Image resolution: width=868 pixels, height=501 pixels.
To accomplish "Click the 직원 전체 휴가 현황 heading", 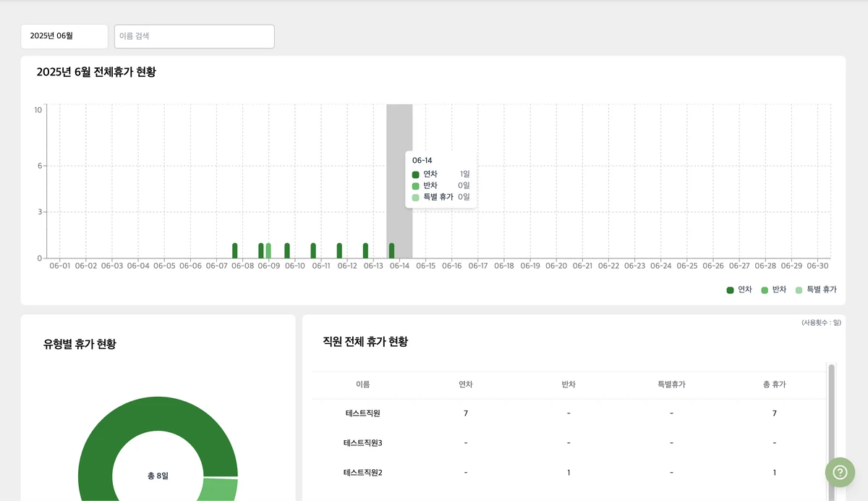I will (365, 341).
